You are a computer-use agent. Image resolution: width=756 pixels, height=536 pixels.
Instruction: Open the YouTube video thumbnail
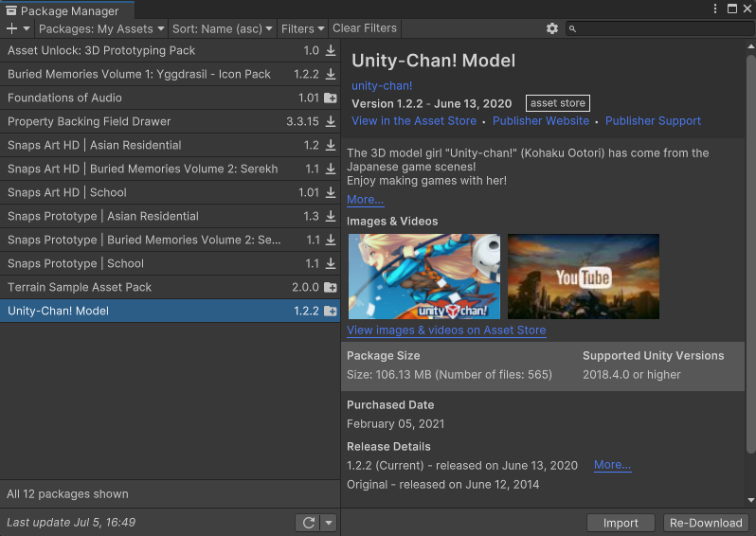[584, 277]
